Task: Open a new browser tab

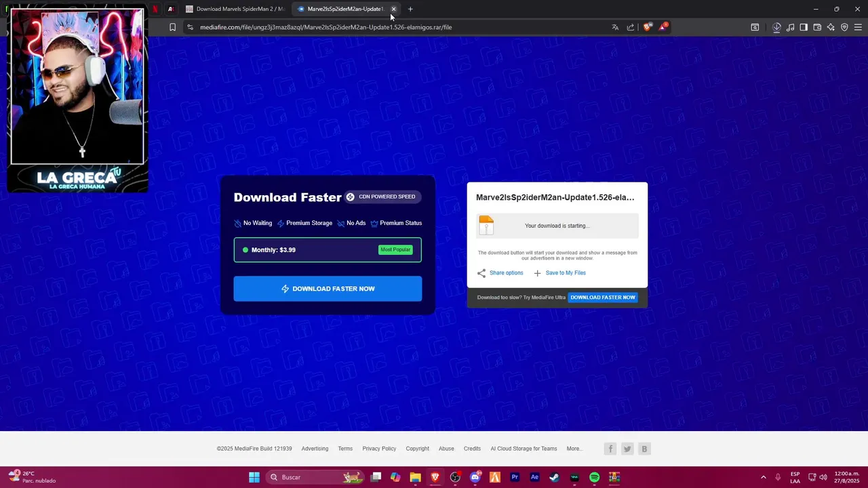Action: (410, 9)
